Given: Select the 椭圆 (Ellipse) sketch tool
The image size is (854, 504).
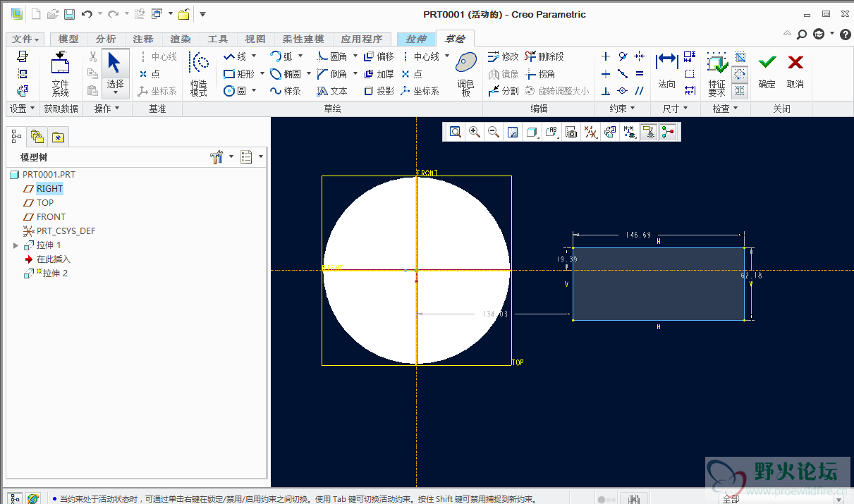Looking at the screenshot, I should (x=286, y=74).
